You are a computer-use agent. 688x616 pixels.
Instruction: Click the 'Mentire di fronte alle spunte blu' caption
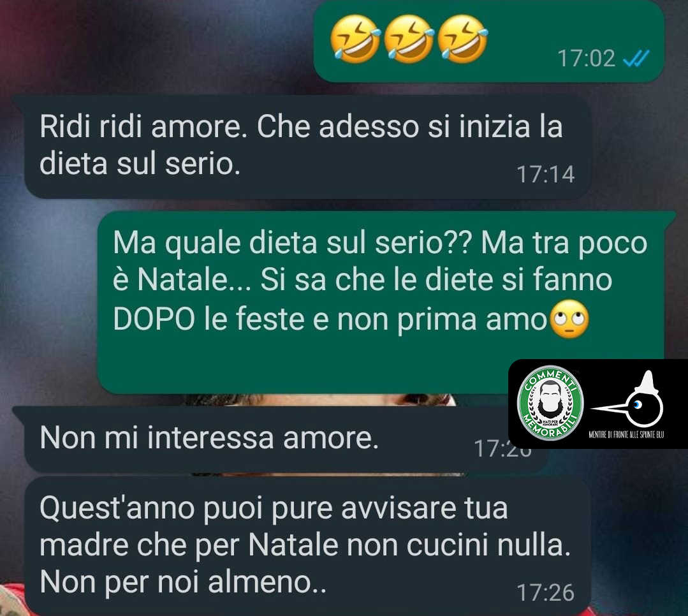[626, 434]
